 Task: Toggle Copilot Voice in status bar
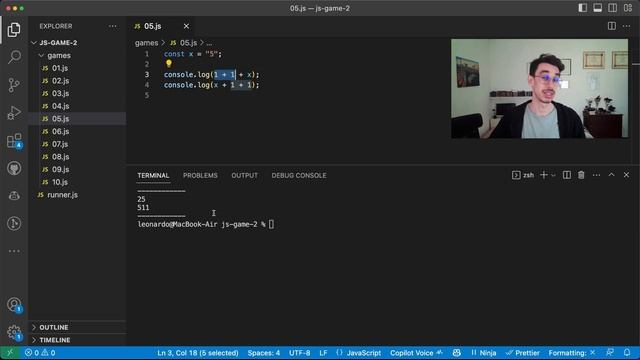tap(416, 353)
